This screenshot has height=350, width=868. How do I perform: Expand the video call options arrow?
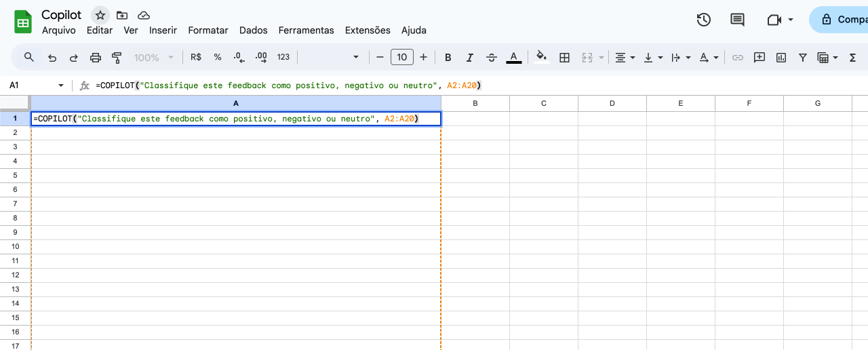click(x=791, y=20)
